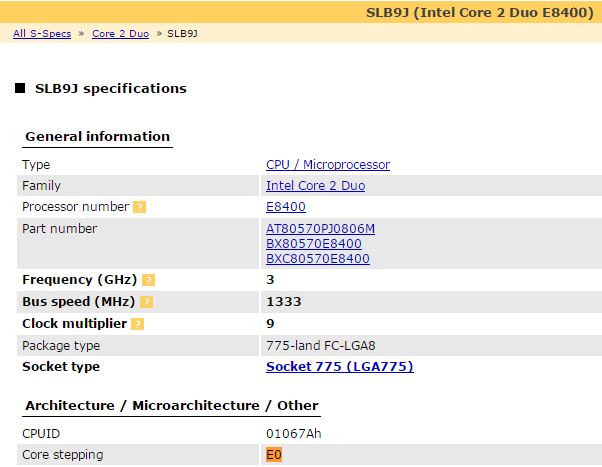Click the Package type row label
The width and height of the screenshot is (602, 467).
click(61, 346)
